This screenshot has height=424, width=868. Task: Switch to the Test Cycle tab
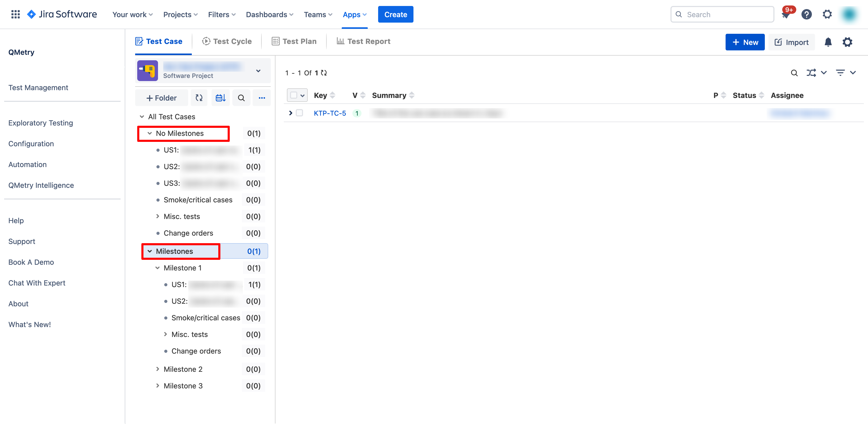(227, 41)
